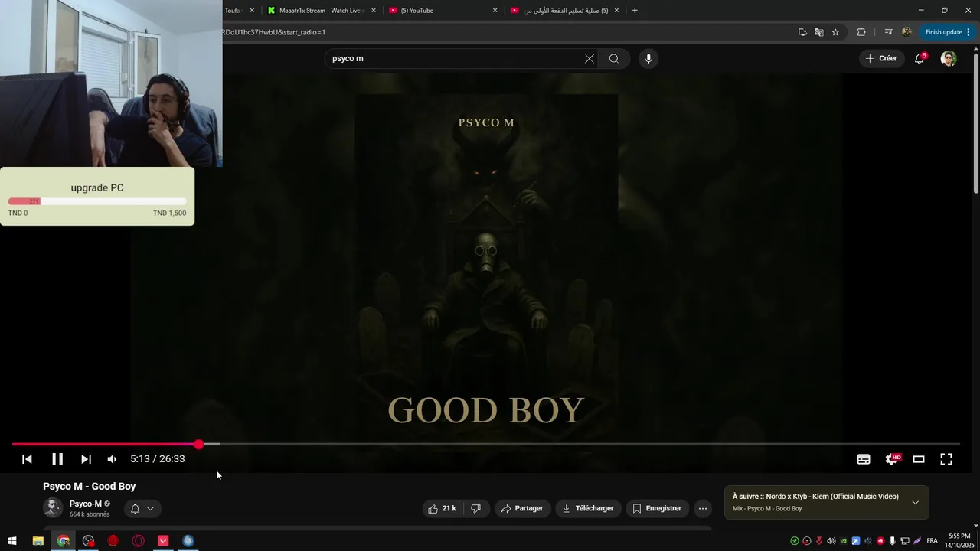Click the Télécharger button
Viewport: 980px width, 551px height.
pos(588,508)
